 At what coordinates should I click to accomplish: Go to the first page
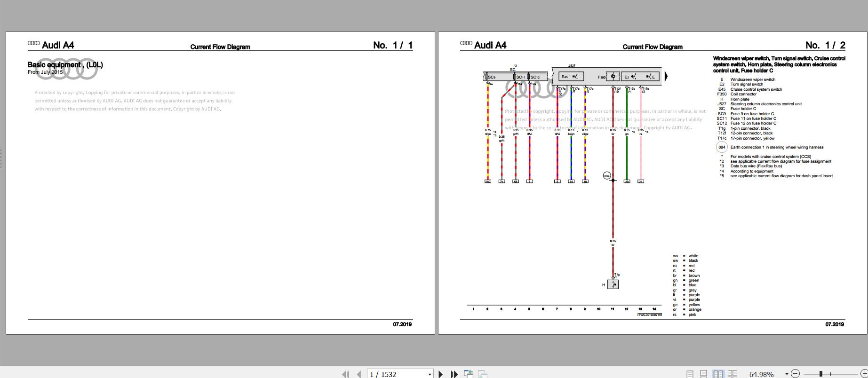coord(346,374)
